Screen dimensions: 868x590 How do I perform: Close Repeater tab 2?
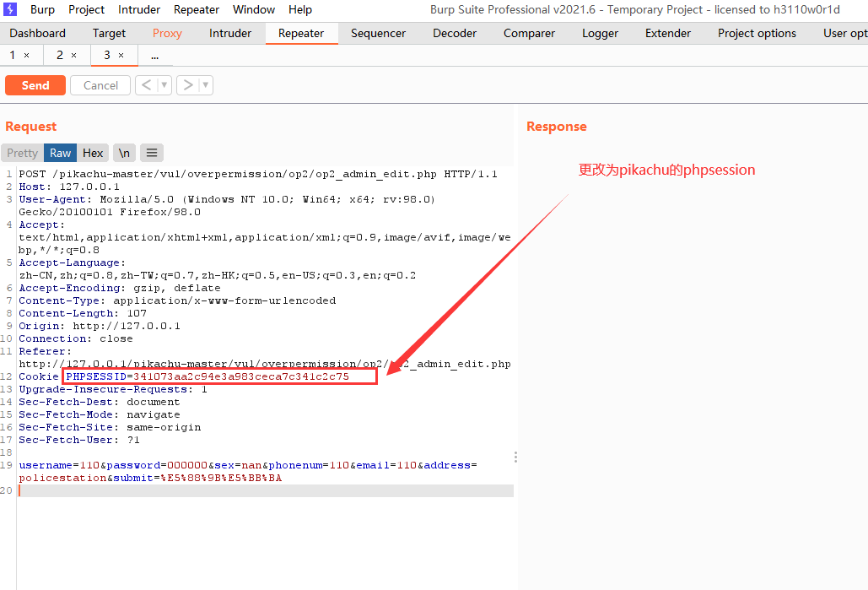click(73, 56)
